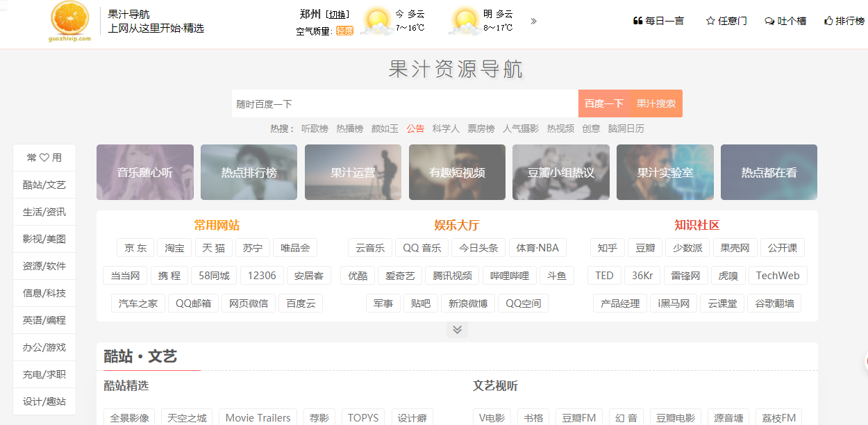This screenshot has width=868, height=425.
Task: Focus the 随时百度一下 search input
Action: (x=405, y=103)
